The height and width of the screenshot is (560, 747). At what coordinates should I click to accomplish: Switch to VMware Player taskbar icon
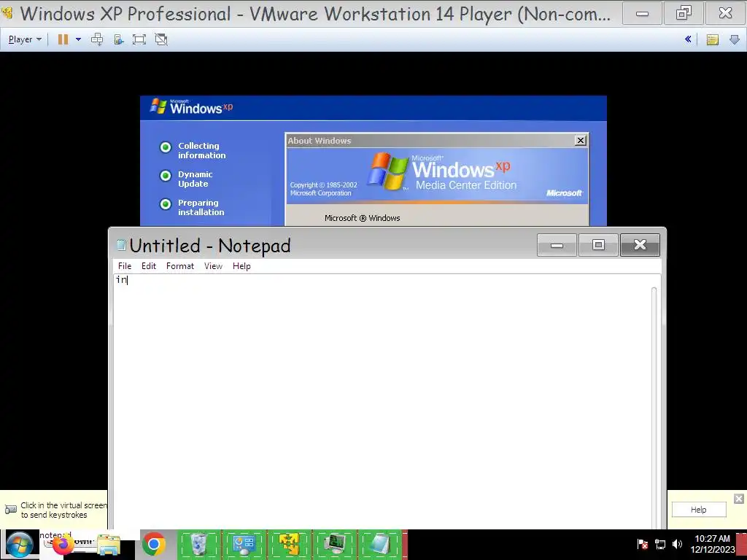click(289, 544)
